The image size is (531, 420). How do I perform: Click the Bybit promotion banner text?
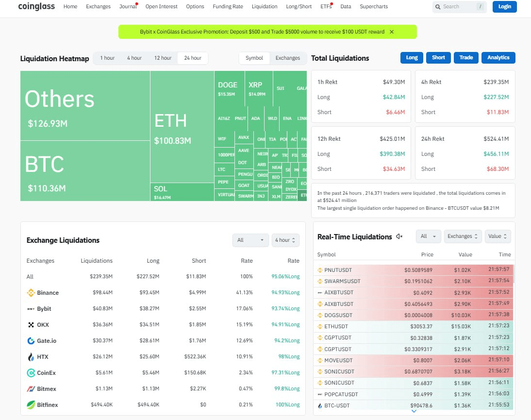coord(262,32)
